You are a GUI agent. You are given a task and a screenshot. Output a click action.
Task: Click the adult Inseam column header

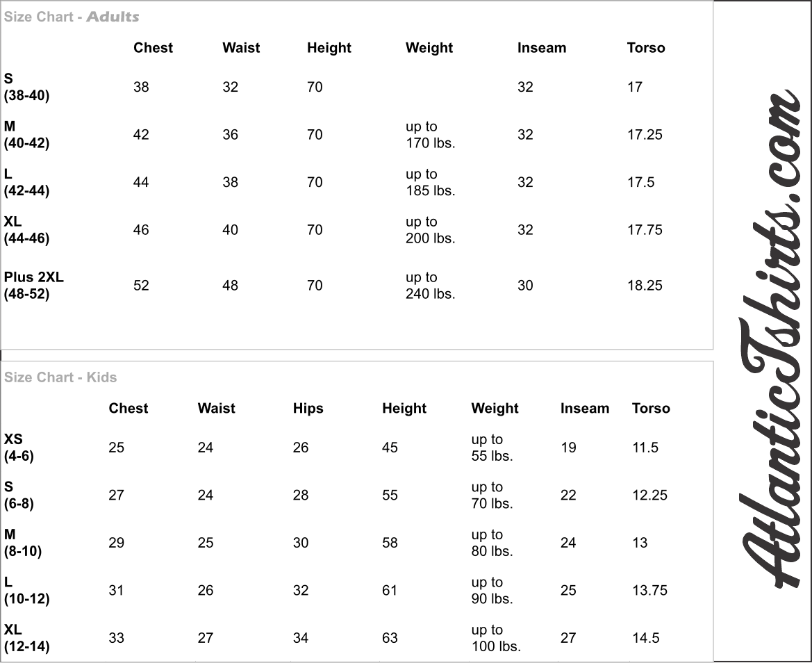coord(542,48)
